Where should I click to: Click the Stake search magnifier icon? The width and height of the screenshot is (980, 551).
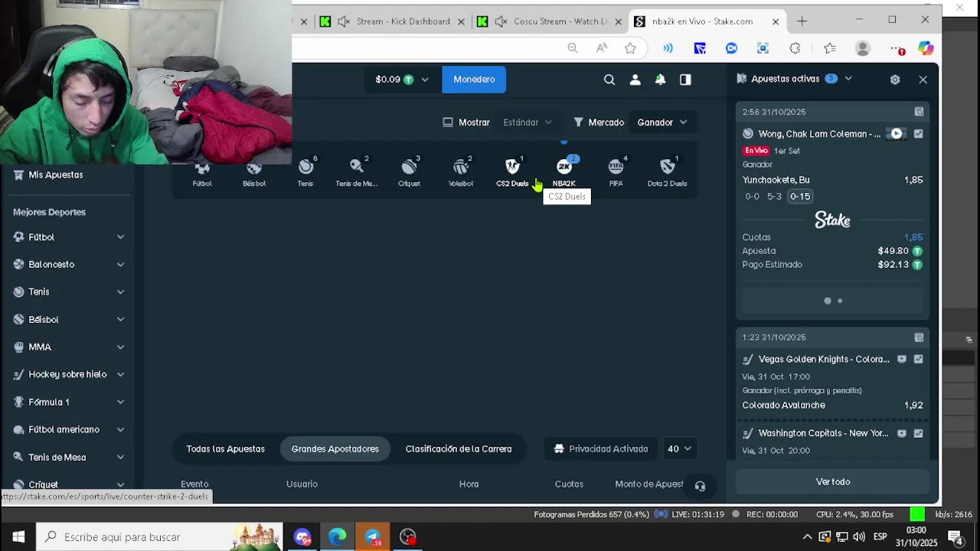pos(609,79)
